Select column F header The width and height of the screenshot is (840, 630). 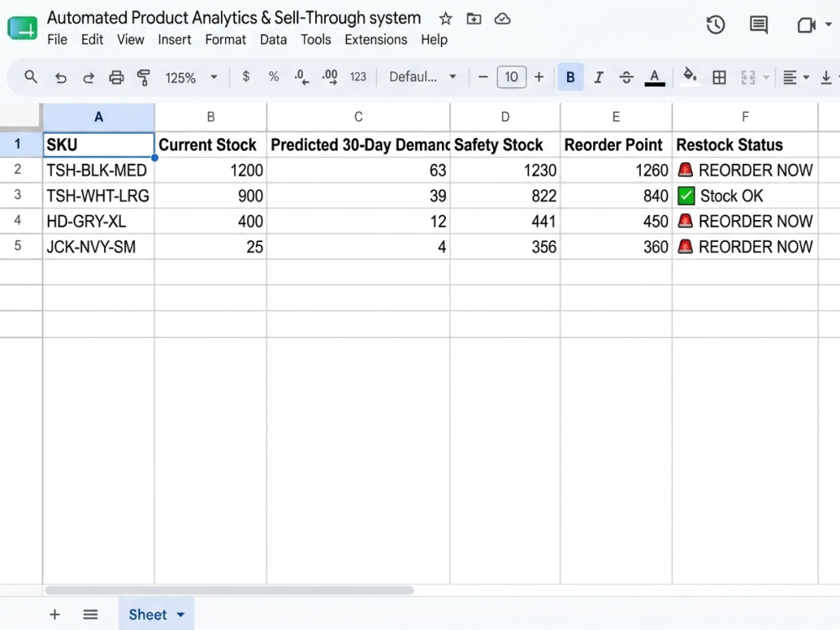tap(745, 117)
